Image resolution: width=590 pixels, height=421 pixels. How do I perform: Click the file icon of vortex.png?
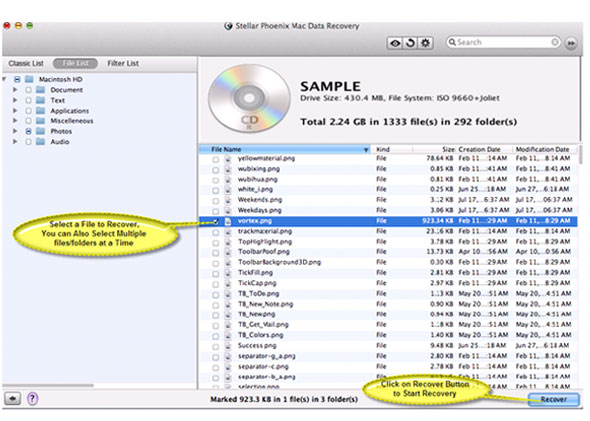[x=228, y=221]
